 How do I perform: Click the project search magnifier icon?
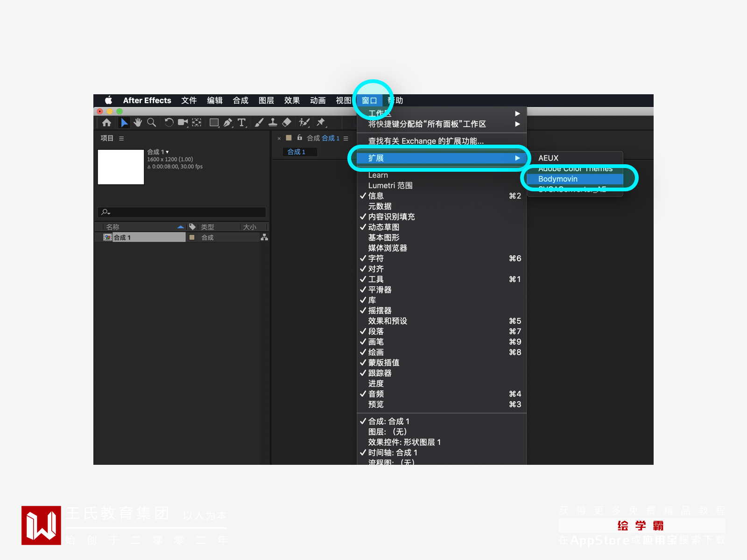(106, 212)
